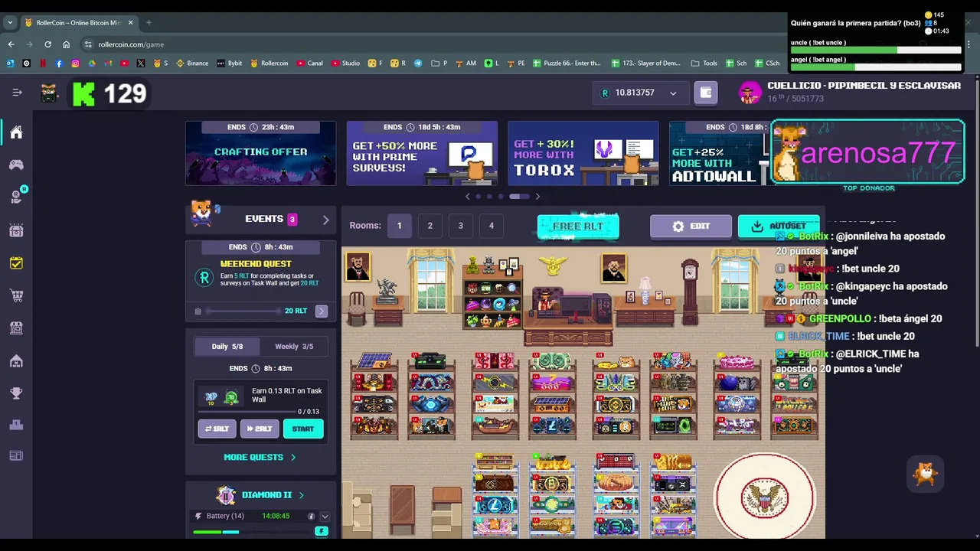This screenshot has width=980, height=551.
Task: Open the Prime Surveys +50% banner
Action: pyautogui.click(x=422, y=153)
